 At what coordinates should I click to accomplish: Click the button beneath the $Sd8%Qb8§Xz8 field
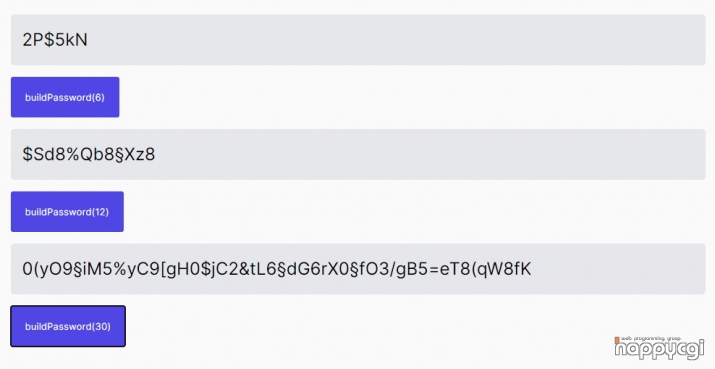coord(67,212)
